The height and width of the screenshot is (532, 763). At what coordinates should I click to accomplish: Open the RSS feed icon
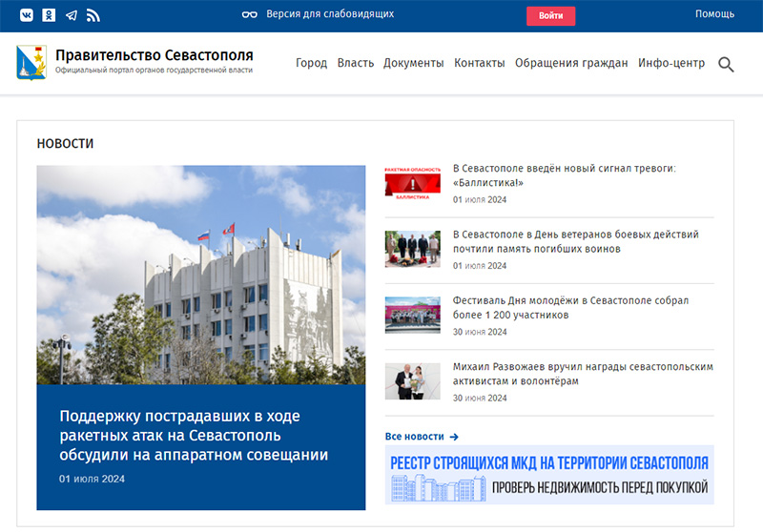[93, 15]
